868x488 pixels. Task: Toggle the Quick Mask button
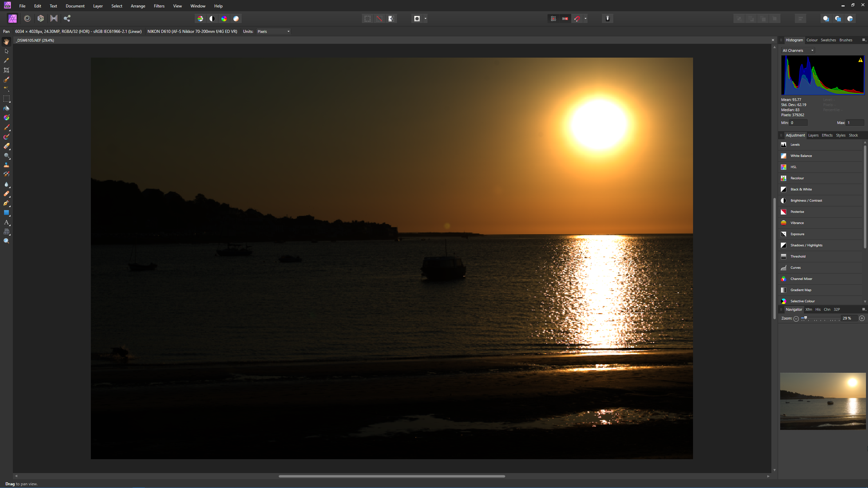(417, 19)
